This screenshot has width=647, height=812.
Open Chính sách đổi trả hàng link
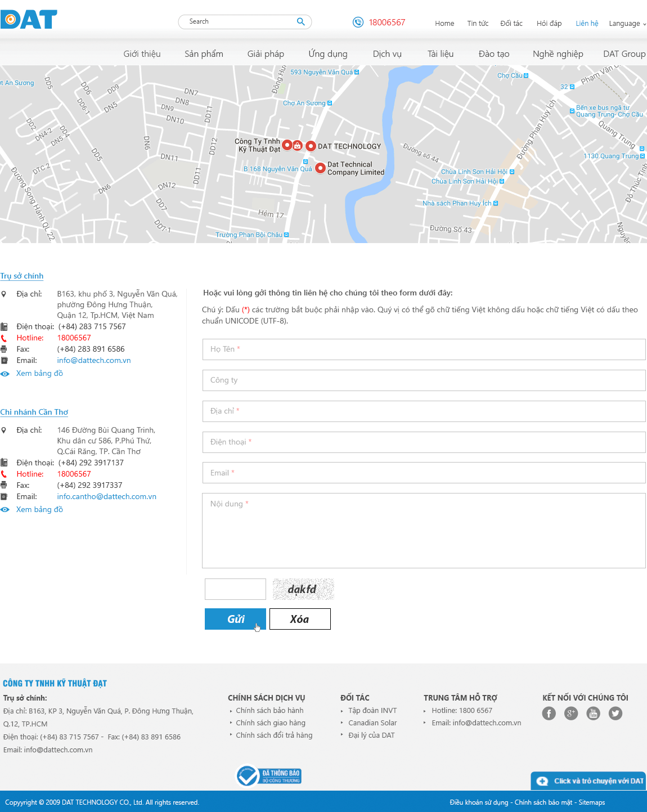click(x=274, y=735)
